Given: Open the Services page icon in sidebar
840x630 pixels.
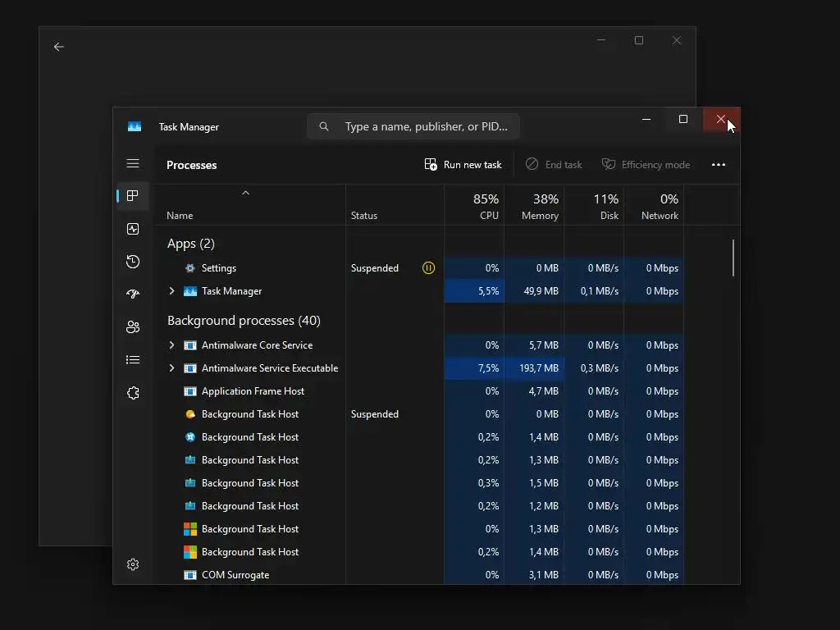Looking at the screenshot, I should 133,393.
